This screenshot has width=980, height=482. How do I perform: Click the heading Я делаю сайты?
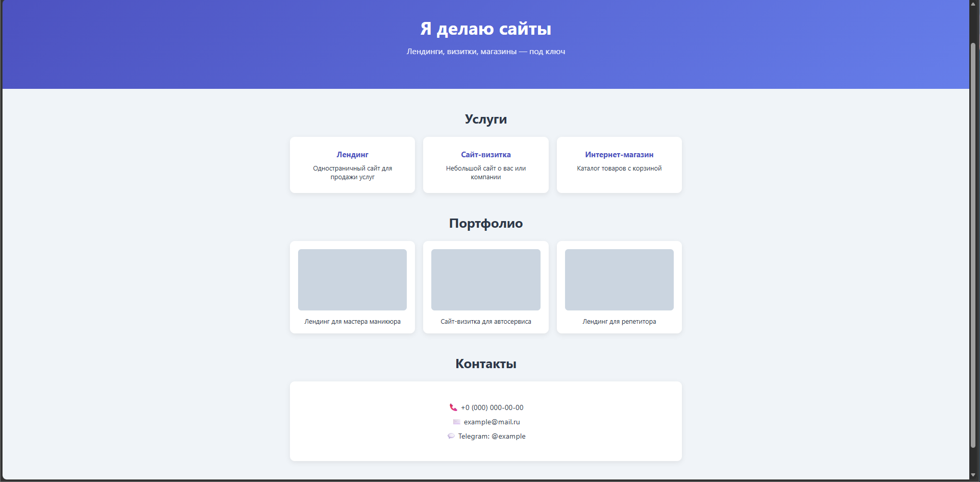click(486, 29)
